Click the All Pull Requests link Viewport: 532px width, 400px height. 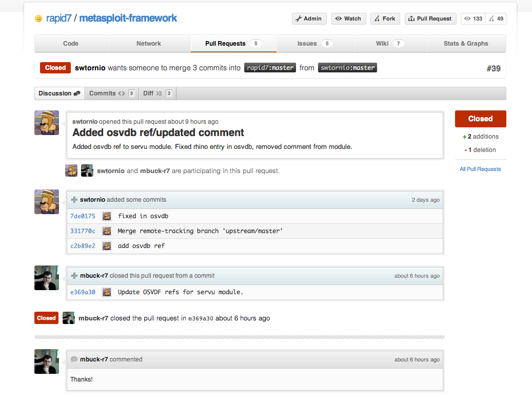coord(480,169)
